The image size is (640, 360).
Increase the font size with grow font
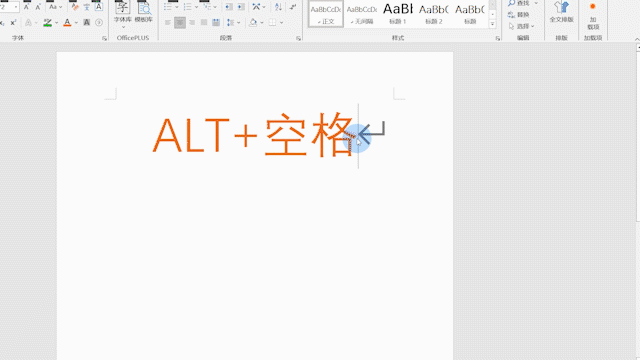pos(26,7)
